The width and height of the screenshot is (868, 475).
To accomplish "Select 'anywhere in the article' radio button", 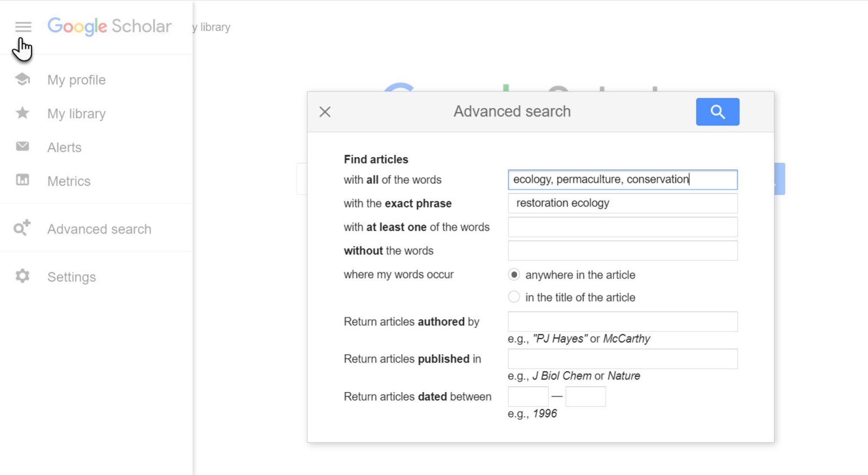I will pos(514,275).
